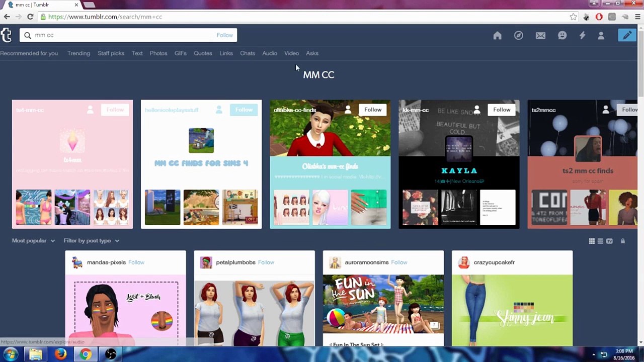This screenshot has width=644, height=362.
Task: Select the Links filter tab
Action: [226, 53]
